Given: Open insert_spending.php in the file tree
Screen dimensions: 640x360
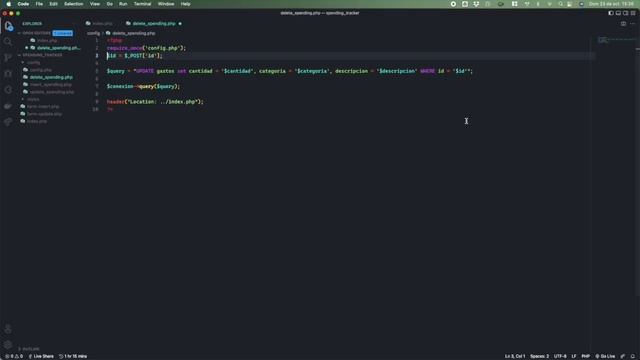Looking at the screenshot, I should tap(47, 84).
